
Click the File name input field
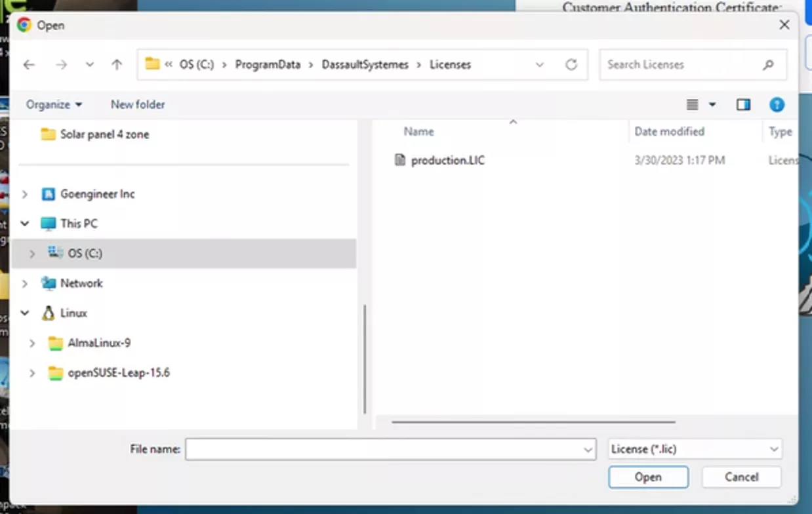click(384, 450)
